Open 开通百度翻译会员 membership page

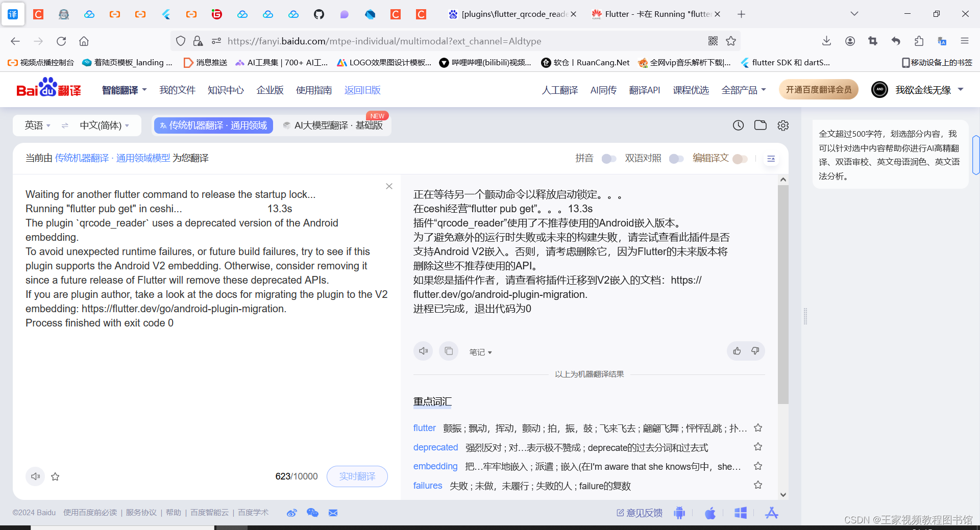[x=818, y=89]
